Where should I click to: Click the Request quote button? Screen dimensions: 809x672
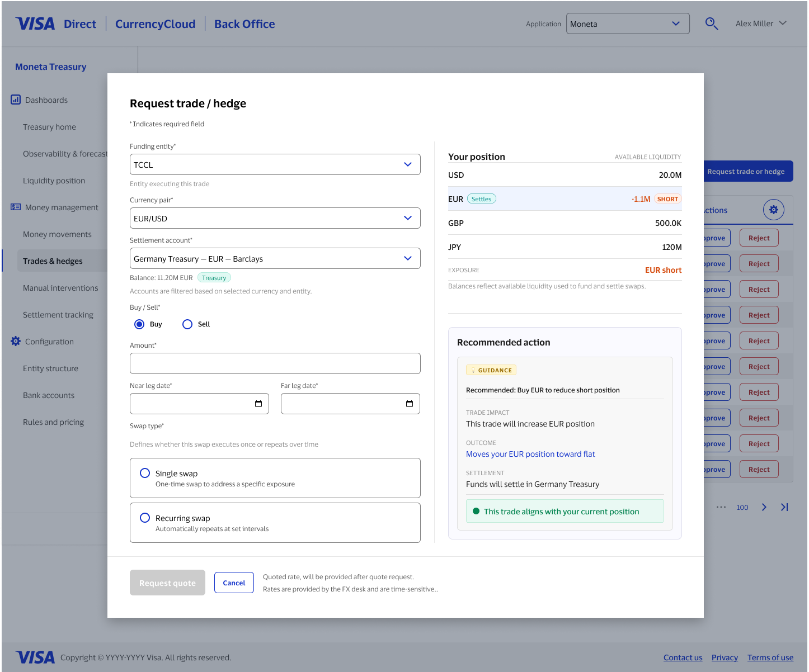(167, 583)
